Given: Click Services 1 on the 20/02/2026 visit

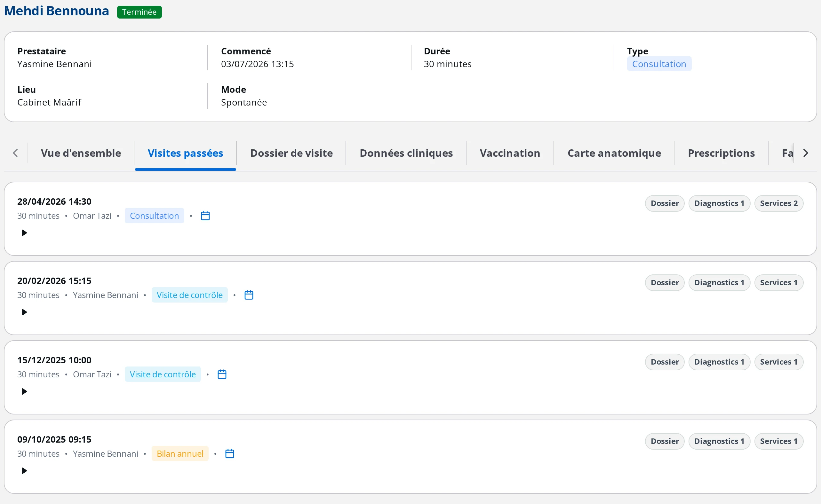Looking at the screenshot, I should (779, 283).
